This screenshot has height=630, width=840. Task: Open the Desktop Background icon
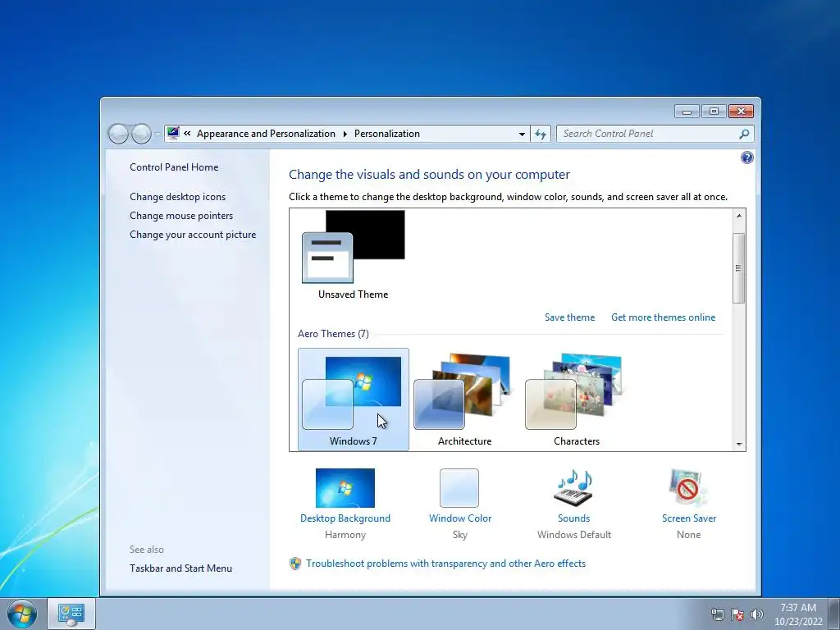[345, 487]
